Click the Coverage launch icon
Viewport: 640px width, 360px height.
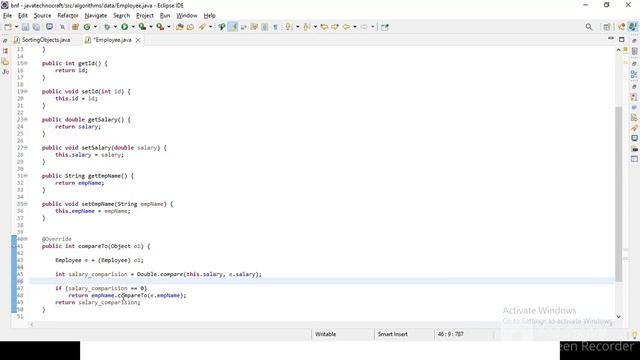pyautogui.click(x=142, y=27)
